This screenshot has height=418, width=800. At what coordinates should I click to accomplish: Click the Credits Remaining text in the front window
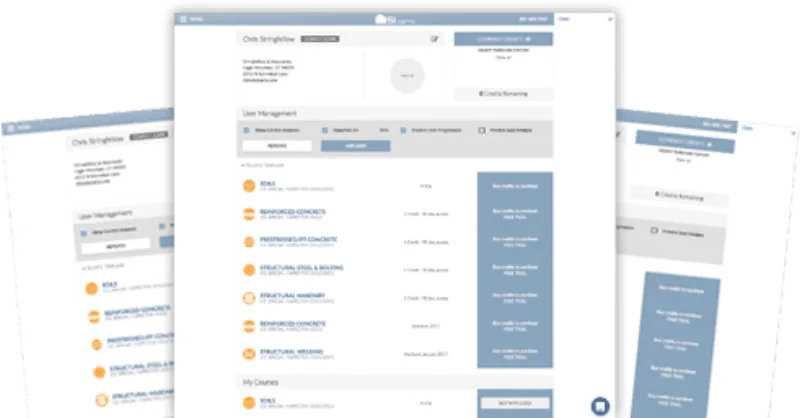[x=504, y=94]
